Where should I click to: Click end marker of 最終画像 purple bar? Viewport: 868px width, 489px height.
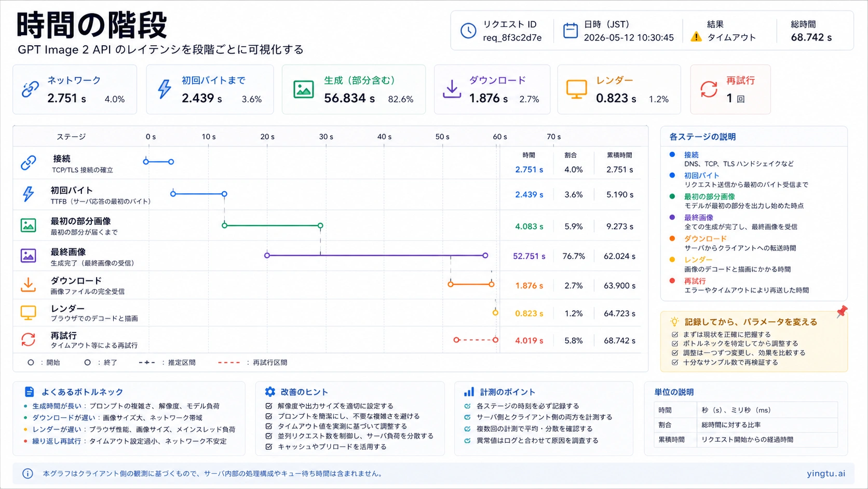click(x=485, y=255)
